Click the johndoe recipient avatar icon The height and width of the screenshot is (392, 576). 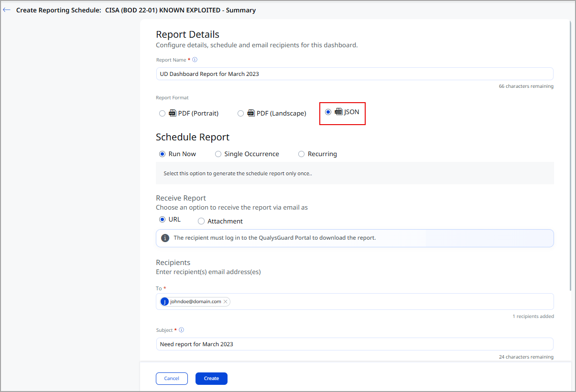165,302
